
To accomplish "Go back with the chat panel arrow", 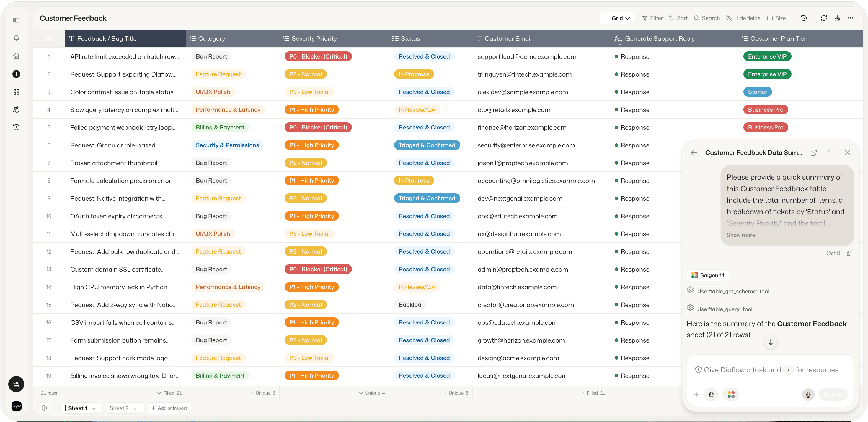I will click(694, 153).
